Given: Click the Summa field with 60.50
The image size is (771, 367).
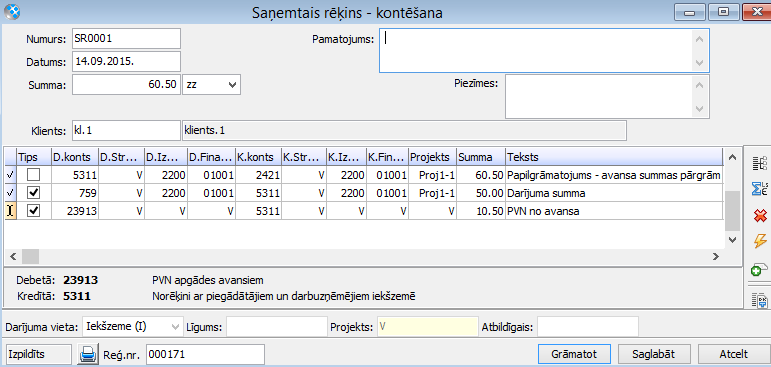Looking at the screenshot, I should pos(126,85).
